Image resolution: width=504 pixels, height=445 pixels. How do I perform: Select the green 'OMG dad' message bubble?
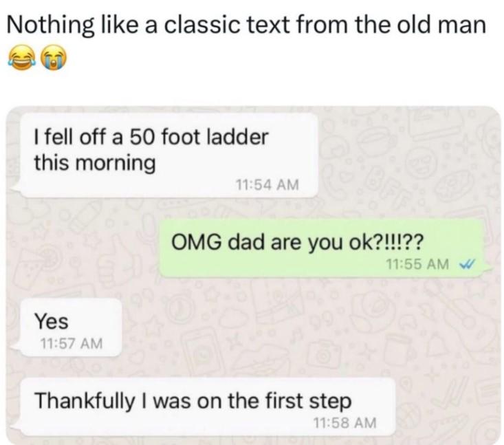point(322,249)
